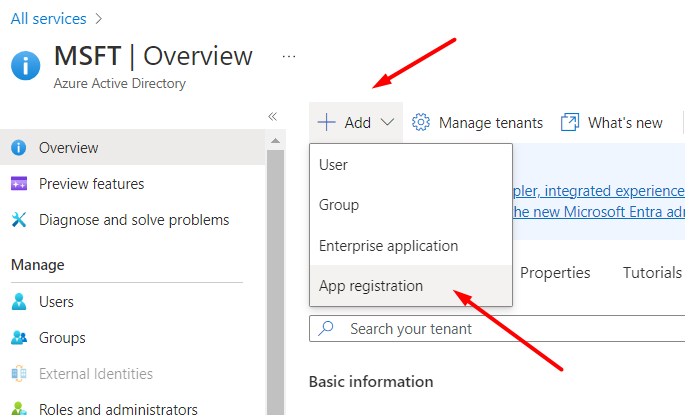The width and height of the screenshot is (685, 415).
Task: Open Users under Manage
Action: pos(133,301)
